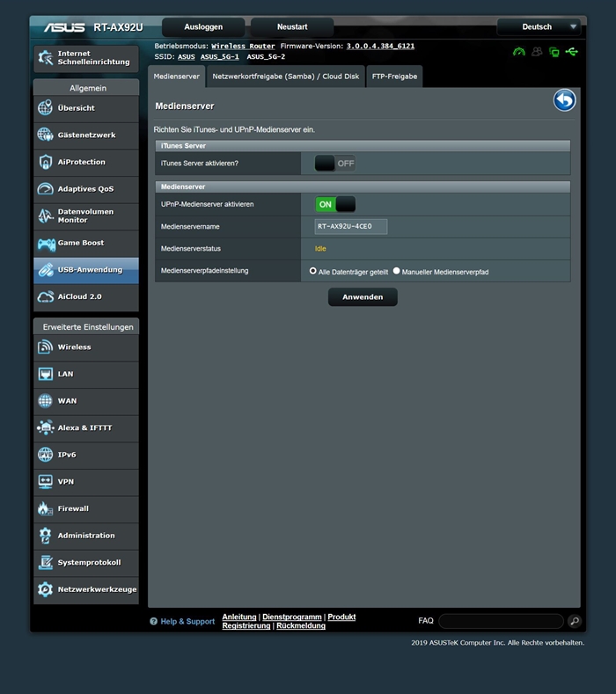Click the Systemprotokoll notepad icon
The width and height of the screenshot is (616, 694).
tap(45, 562)
